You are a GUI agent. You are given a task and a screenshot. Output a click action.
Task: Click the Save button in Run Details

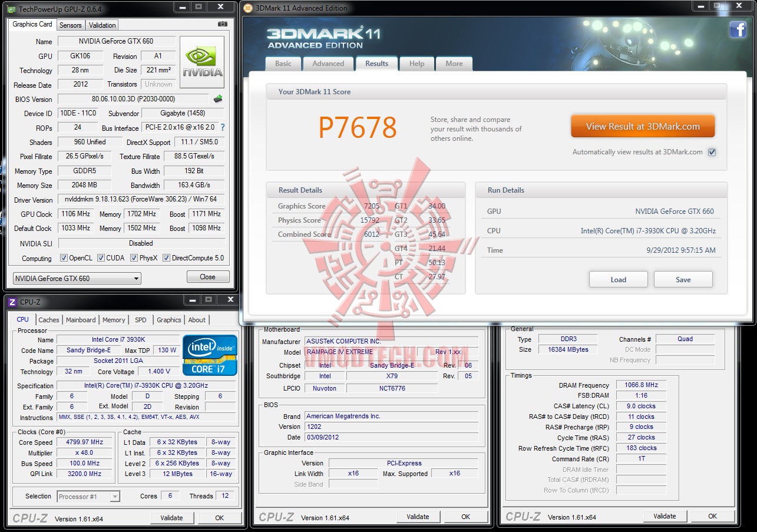pos(683,279)
